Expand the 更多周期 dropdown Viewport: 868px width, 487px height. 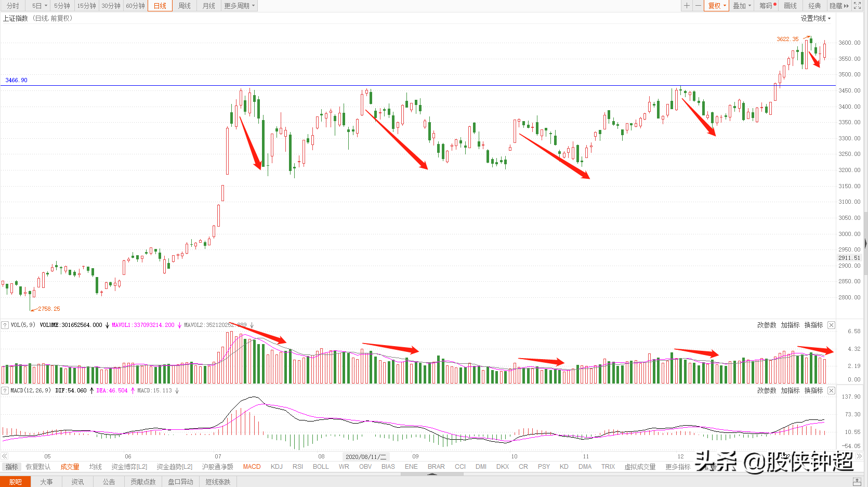click(239, 6)
